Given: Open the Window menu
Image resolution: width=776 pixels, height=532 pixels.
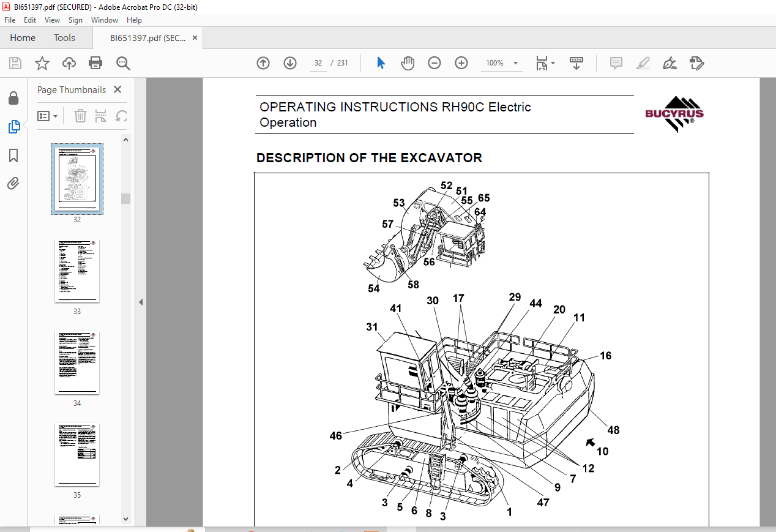Looking at the screenshot, I should (105, 20).
